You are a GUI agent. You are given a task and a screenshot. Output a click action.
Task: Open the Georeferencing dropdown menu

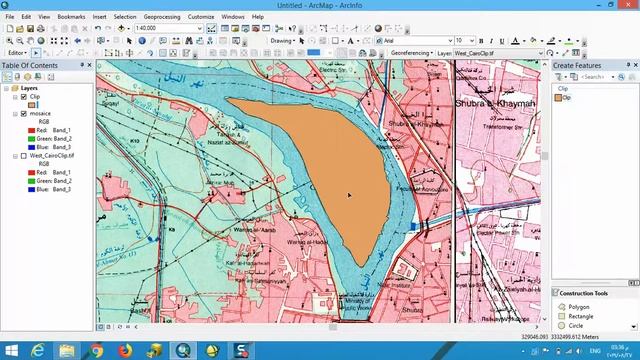[412, 53]
